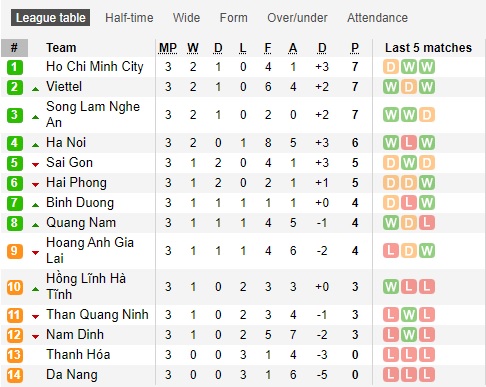486x387 pixels.
Task: Open the Ha Noi team link
Action: [x=66, y=143]
